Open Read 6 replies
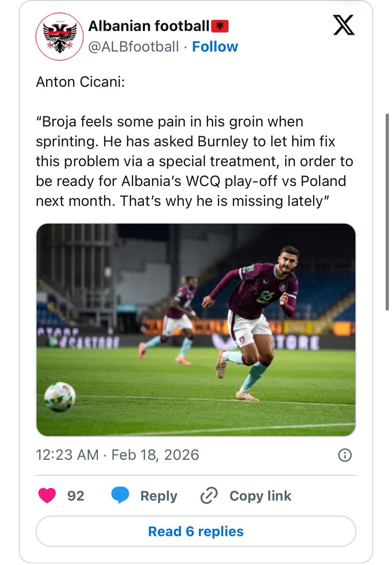392x565 pixels. tap(196, 531)
